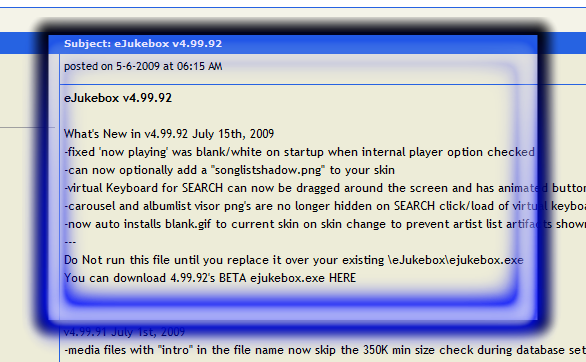586x362 pixels.
Task: Click the 'Do Not run this file' warning line
Action: [294, 260]
